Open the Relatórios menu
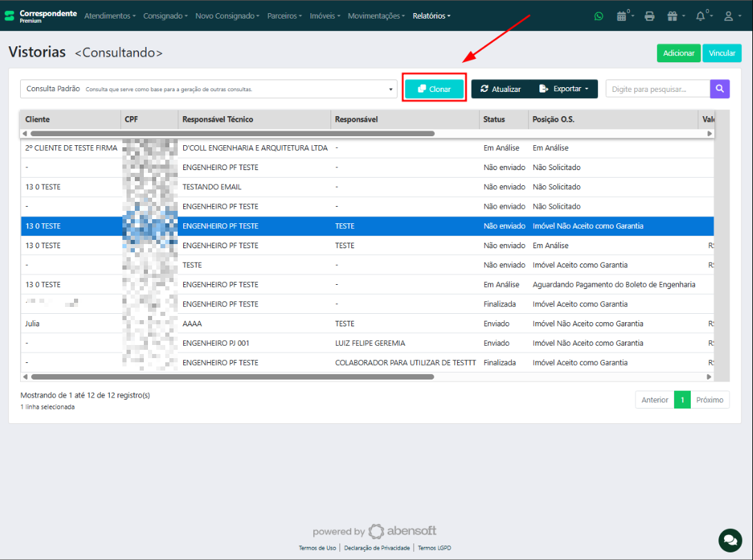Image resolution: width=753 pixels, height=560 pixels. [x=431, y=16]
